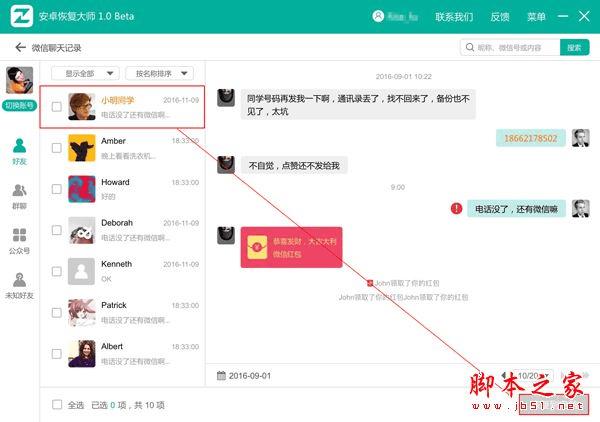Tick the checkbox for 小明同学
The height and width of the screenshot is (422, 600).
56,107
